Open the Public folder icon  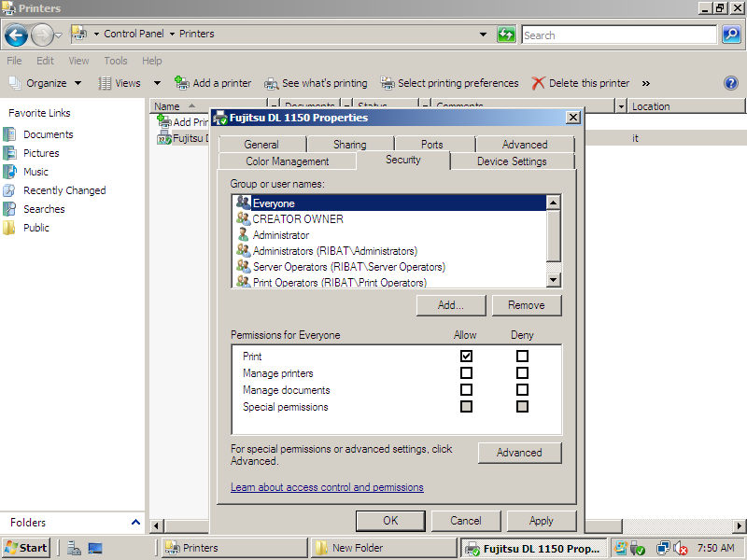point(9,228)
